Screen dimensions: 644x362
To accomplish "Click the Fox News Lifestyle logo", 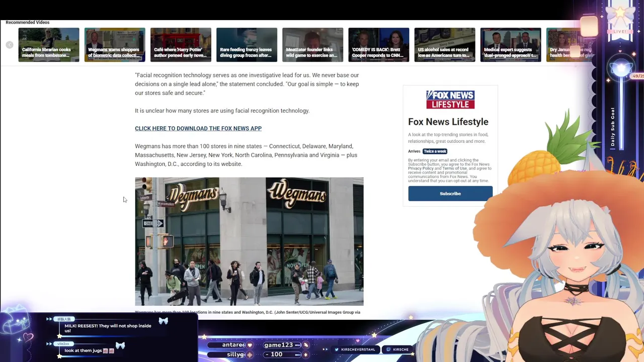I will (x=450, y=100).
